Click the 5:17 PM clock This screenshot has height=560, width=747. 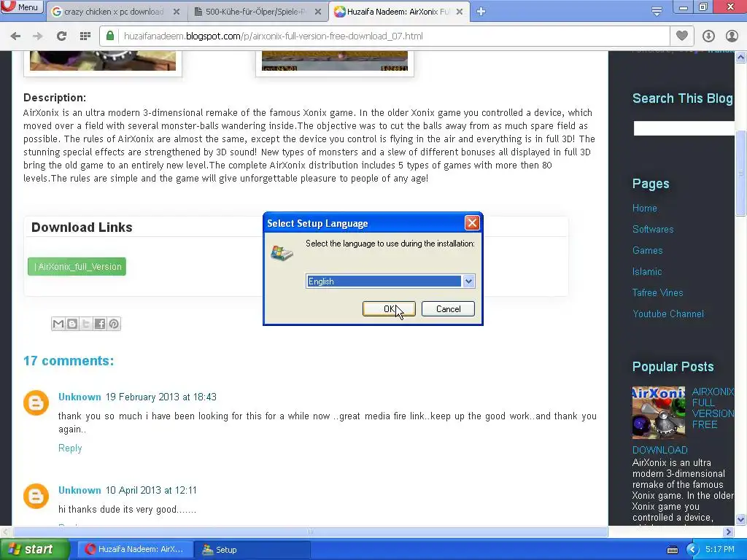[x=720, y=550]
